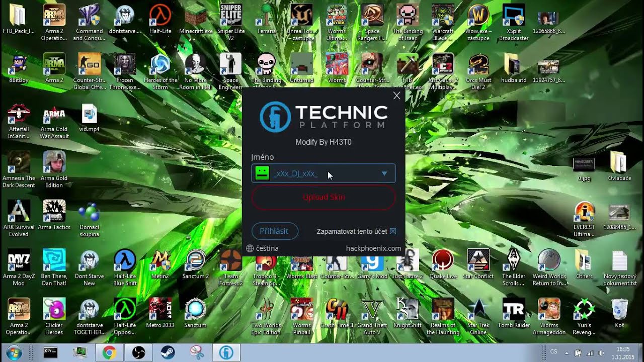The width and height of the screenshot is (644, 362).
Task: Click the _xXx_DJ_xXx_ username field
Action: pos(324,173)
